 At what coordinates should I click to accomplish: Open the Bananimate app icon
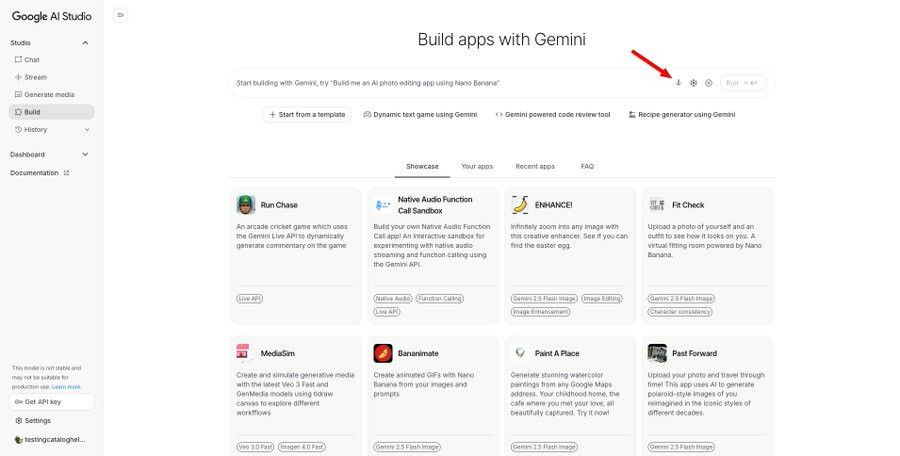pos(383,353)
